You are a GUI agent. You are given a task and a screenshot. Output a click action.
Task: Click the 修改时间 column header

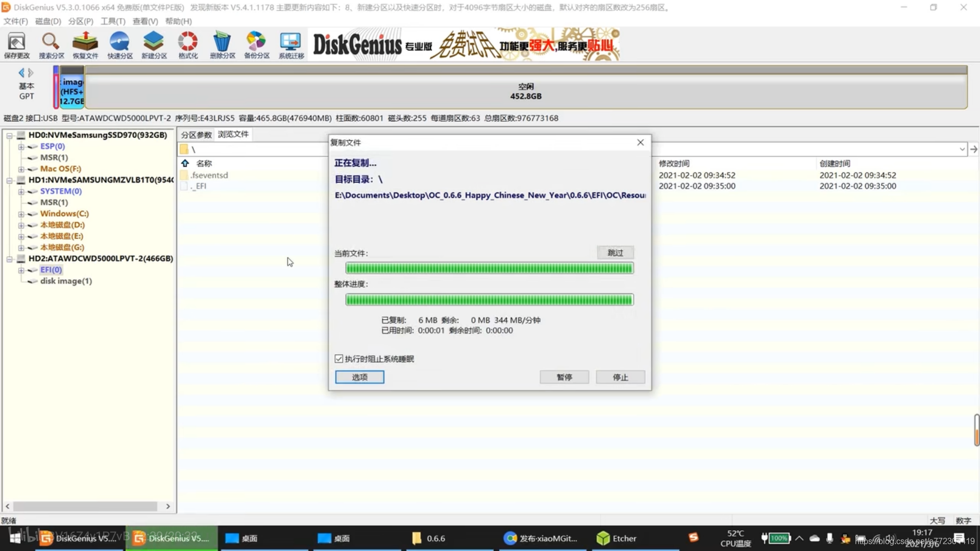pyautogui.click(x=674, y=163)
